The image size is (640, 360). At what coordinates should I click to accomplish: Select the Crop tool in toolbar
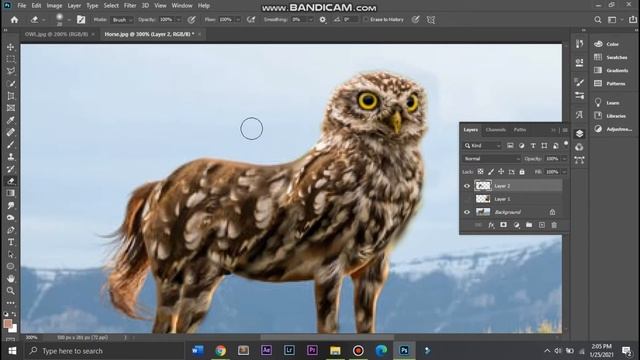[x=11, y=96]
